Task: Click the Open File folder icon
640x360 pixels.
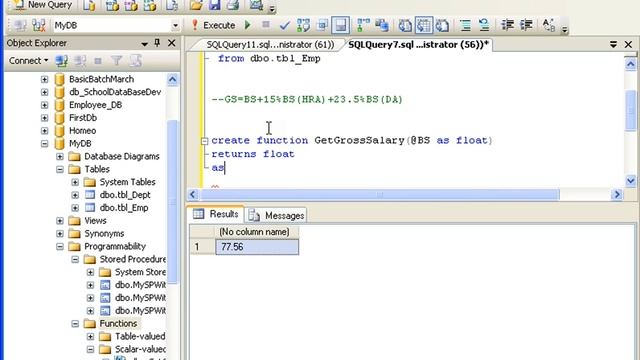Action: 196,5
